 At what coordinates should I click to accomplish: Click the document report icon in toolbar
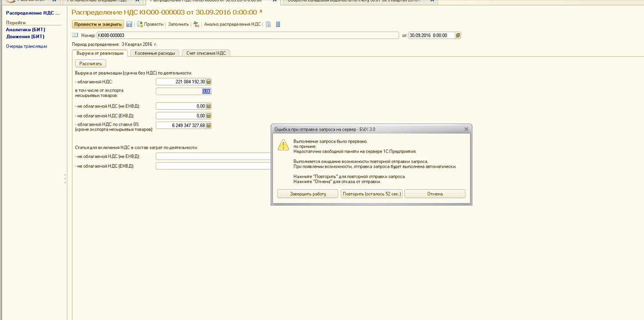(x=268, y=24)
